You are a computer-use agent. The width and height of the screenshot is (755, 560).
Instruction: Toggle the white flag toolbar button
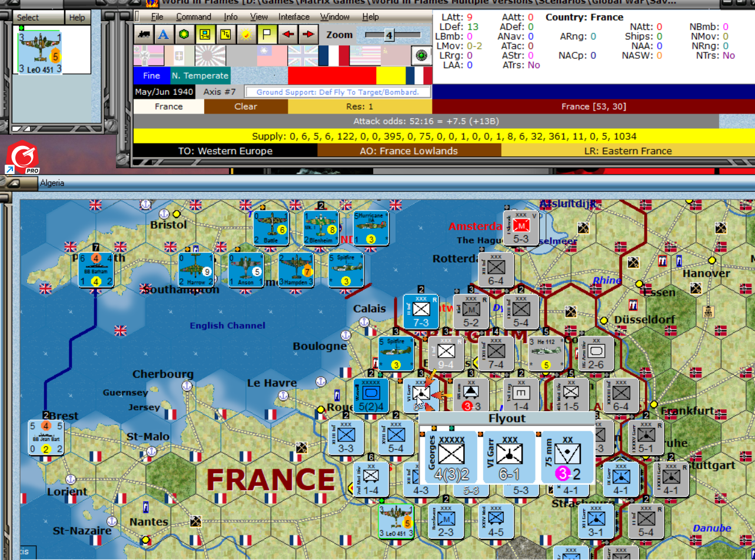(x=267, y=34)
